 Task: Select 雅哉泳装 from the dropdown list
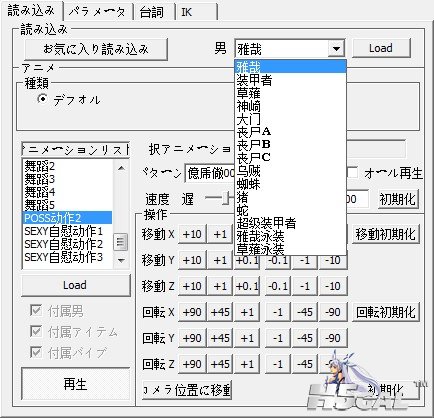pyautogui.click(x=291, y=236)
